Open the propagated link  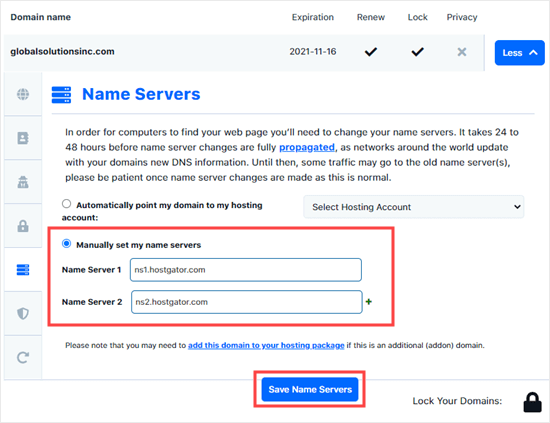pyautogui.click(x=307, y=147)
